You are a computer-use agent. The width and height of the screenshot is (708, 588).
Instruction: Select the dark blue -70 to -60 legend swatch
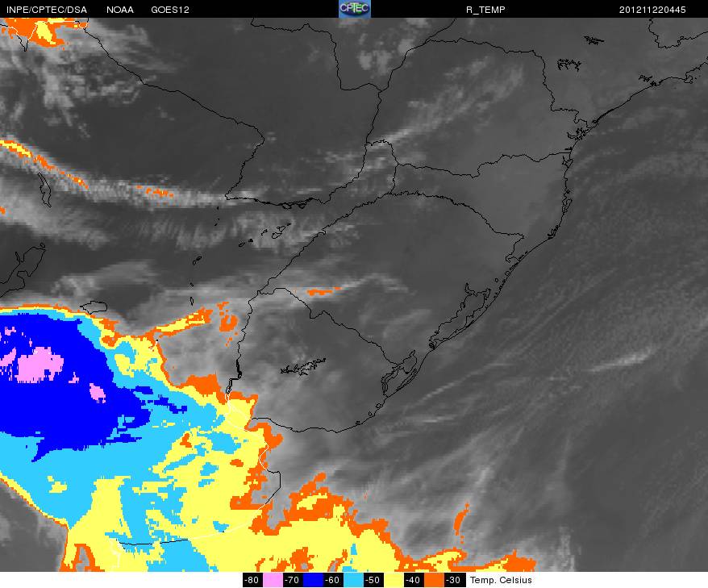pos(312,580)
